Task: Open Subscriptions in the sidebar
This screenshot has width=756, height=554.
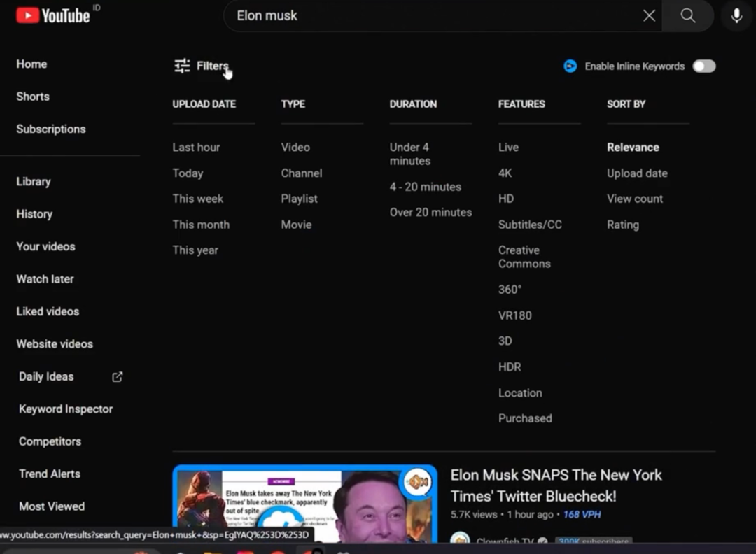Action: (x=51, y=129)
